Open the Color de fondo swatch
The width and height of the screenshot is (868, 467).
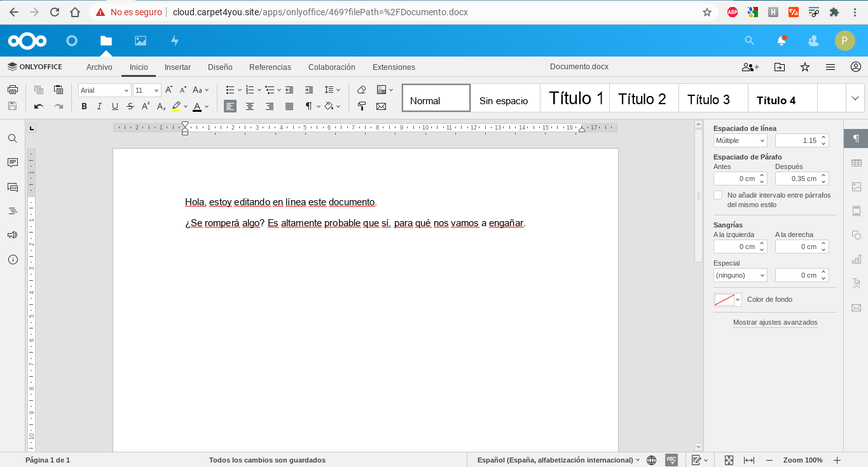pos(727,300)
